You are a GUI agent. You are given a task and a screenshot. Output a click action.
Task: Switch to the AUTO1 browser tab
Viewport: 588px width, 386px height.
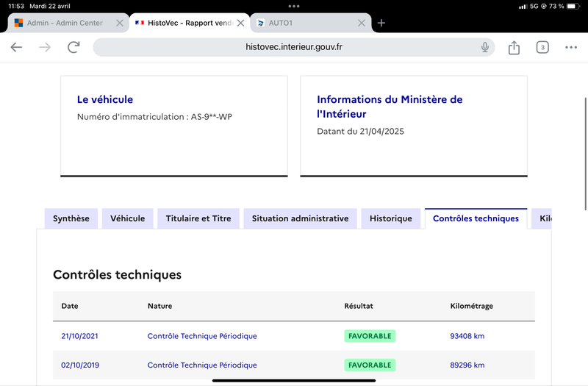(311, 23)
